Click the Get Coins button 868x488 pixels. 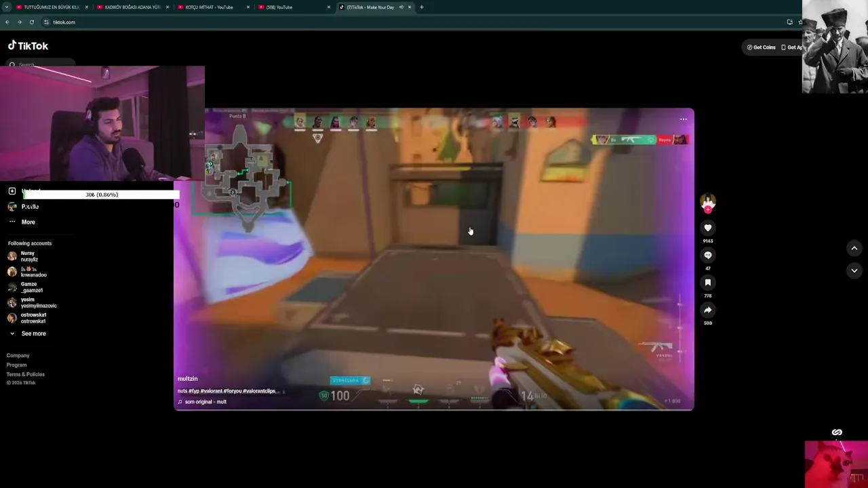pyautogui.click(x=761, y=47)
